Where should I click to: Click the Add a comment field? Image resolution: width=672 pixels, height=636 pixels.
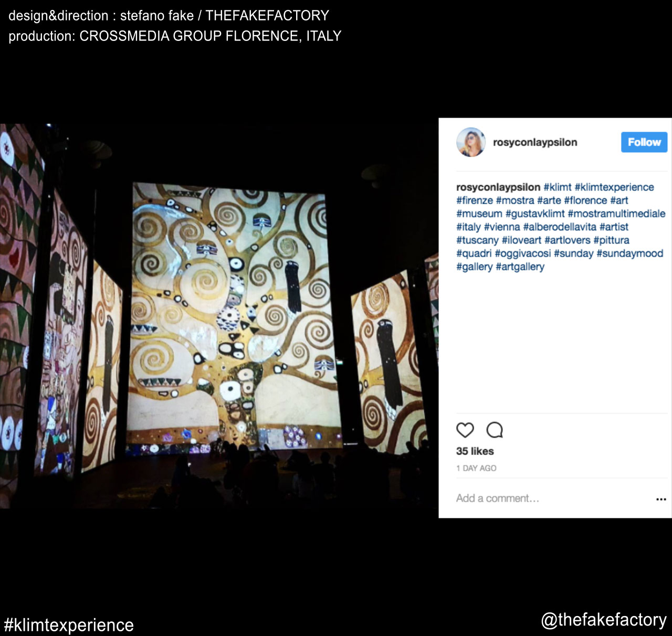551,499
